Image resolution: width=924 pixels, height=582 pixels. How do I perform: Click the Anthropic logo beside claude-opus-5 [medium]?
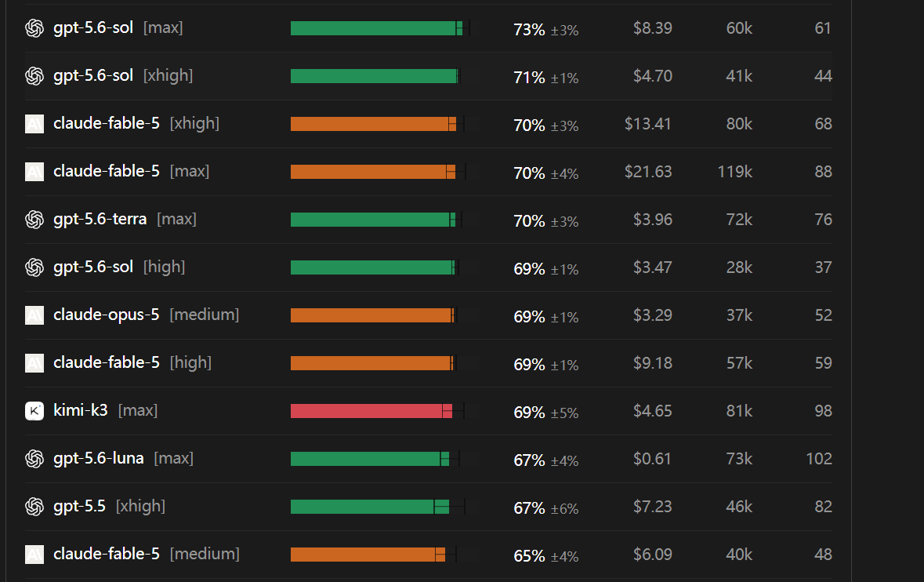pos(34,315)
